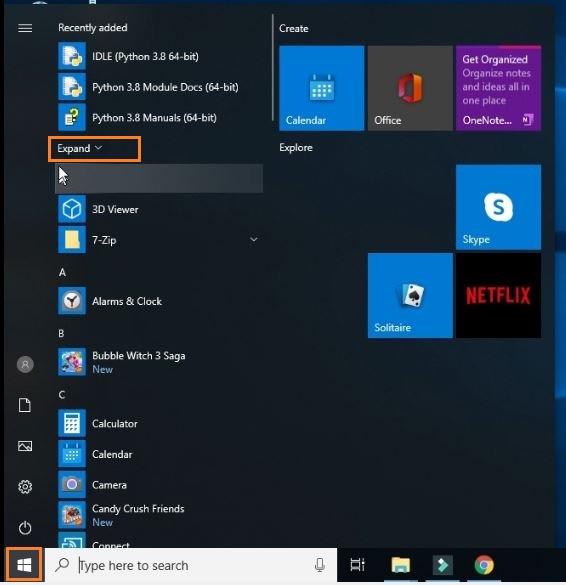Click the letter C group header
The width and height of the screenshot is (566, 585).
[62, 395]
